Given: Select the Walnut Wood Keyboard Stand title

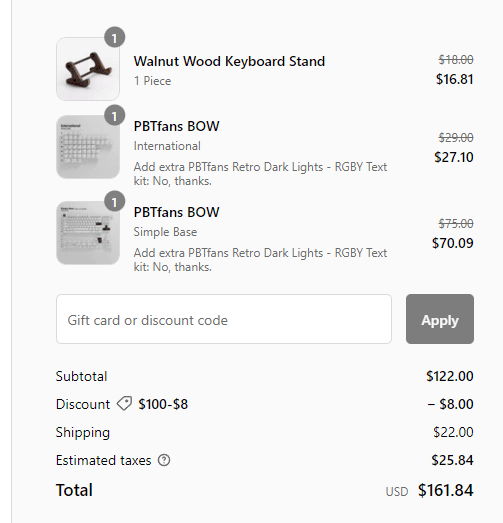Looking at the screenshot, I should (229, 61).
